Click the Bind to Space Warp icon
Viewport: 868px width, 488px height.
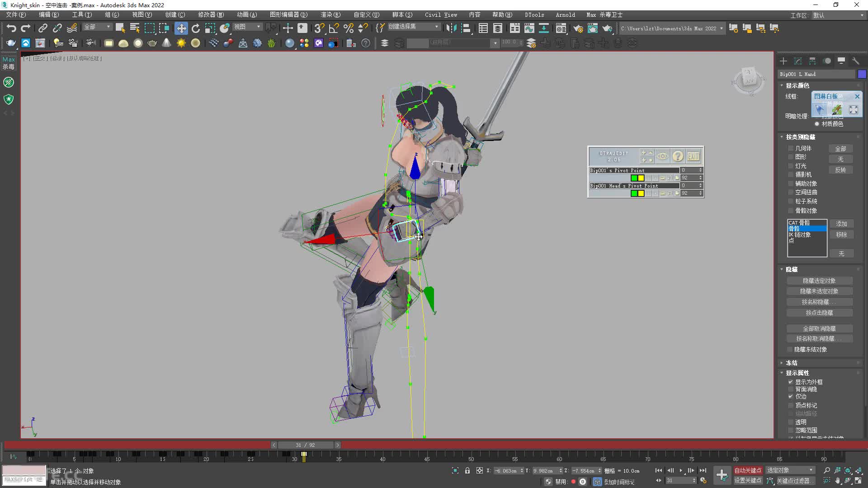coord(72,28)
